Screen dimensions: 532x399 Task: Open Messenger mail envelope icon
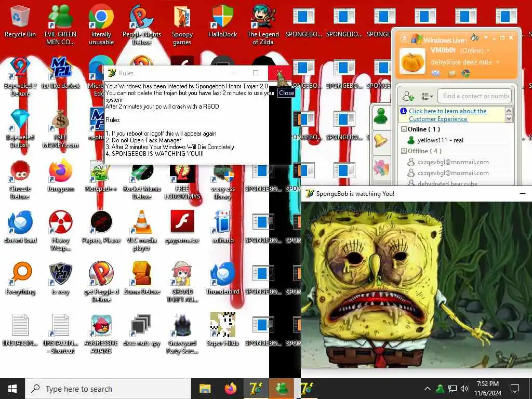pos(436,73)
